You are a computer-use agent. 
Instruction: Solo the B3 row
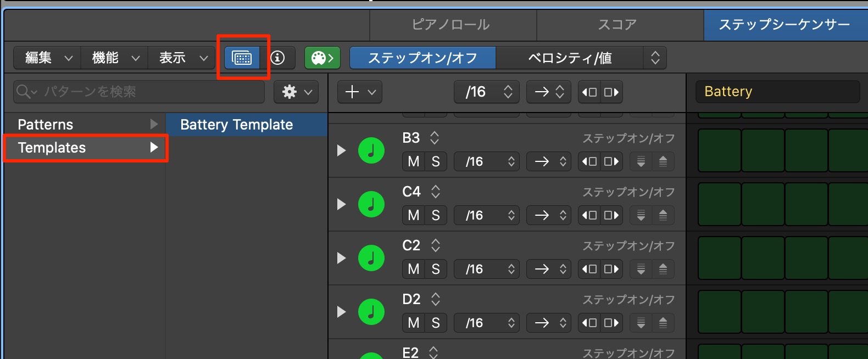[x=436, y=161]
